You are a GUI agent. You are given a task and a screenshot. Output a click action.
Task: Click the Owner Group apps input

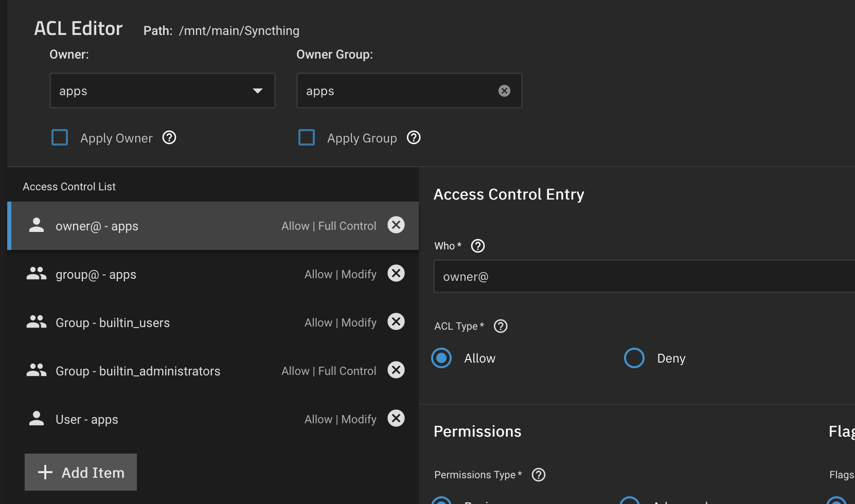pyautogui.click(x=409, y=91)
